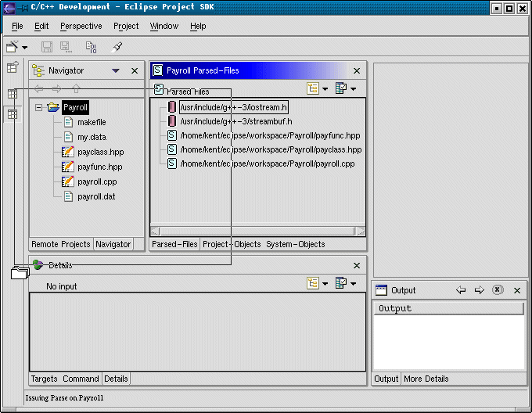Select payroll.cpp in the Navigator tree
532x413 pixels.
click(x=97, y=181)
